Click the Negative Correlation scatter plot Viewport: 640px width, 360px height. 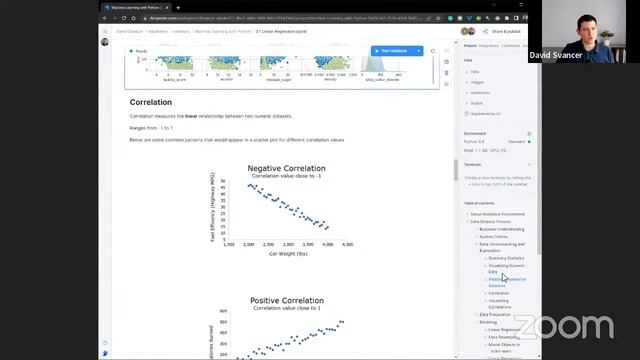(x=282, y=211)
